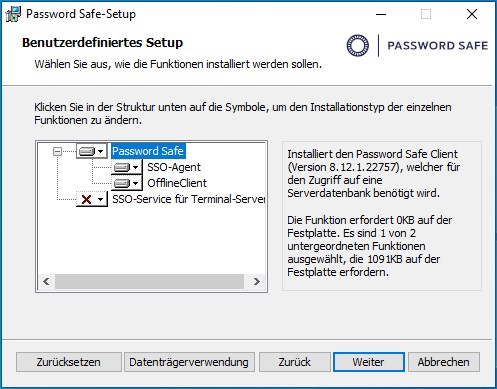
Task: Click the Zurücksetzen button
Action: [x=69, y=362]
